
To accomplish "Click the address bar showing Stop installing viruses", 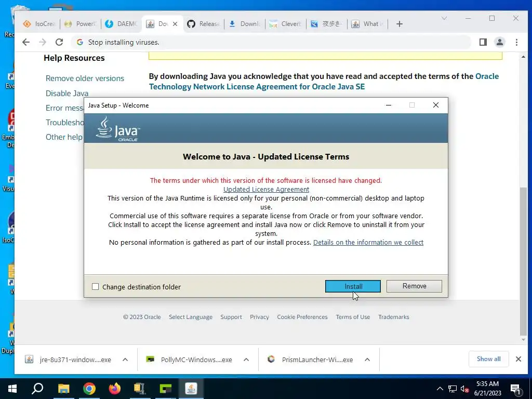I will click(271, 42).
